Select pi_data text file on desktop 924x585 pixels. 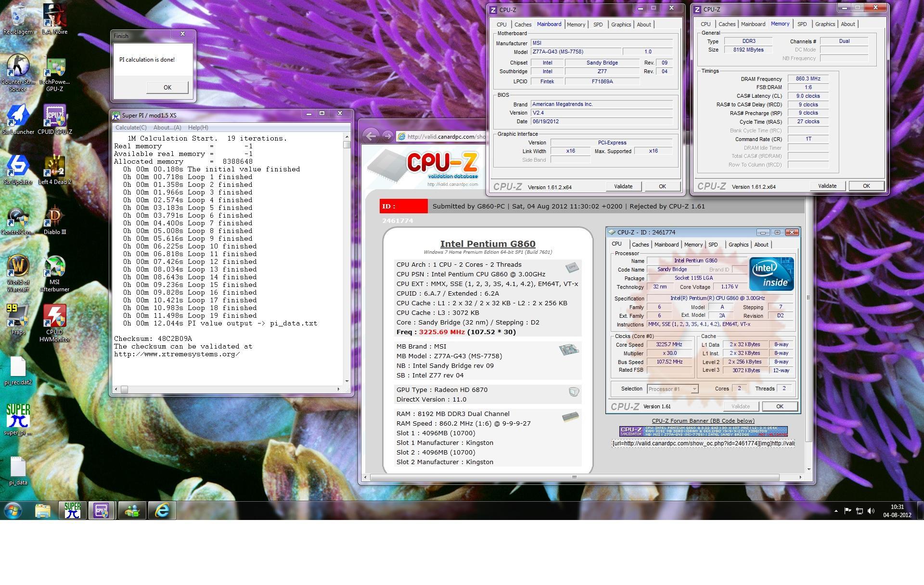(18, 471)
